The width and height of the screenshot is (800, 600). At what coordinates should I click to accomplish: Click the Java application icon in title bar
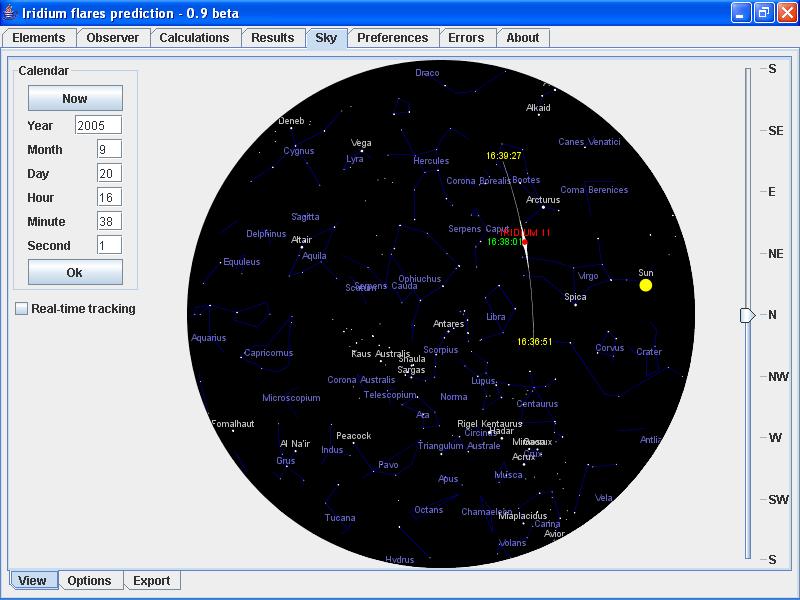coord(10,12)
